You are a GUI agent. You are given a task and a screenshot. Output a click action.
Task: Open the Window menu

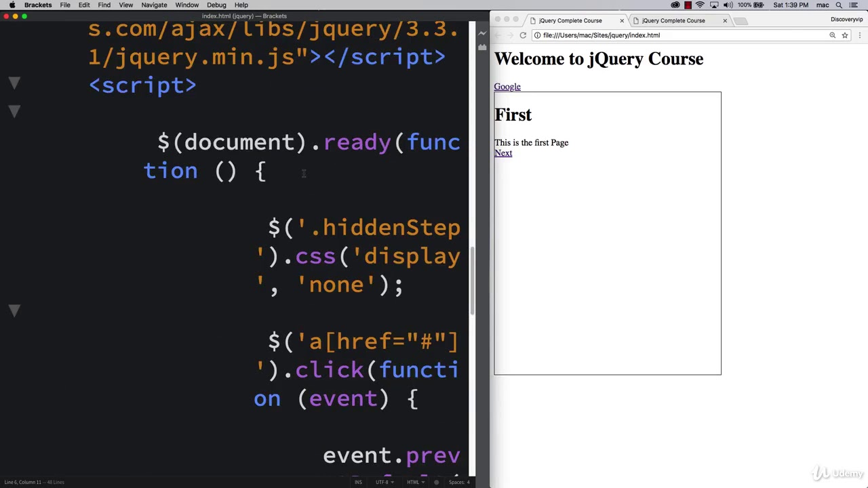pyautogui.click(x=187, y=5)
